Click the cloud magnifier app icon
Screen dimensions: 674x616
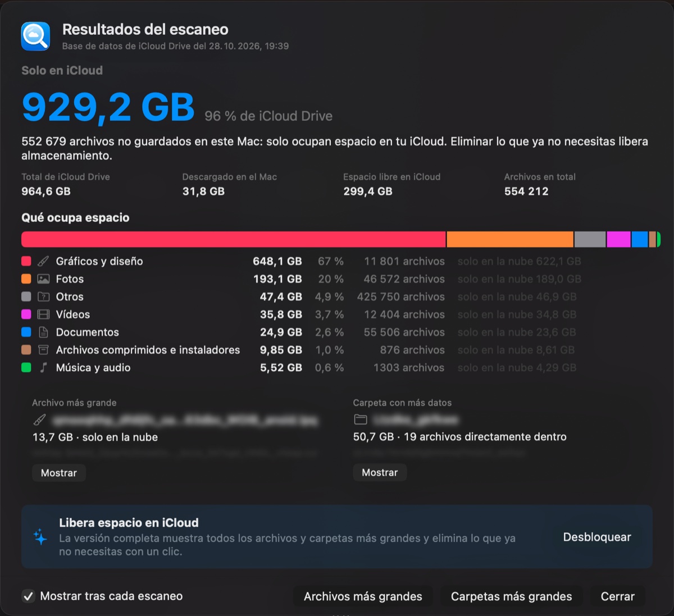click(35, 36)
